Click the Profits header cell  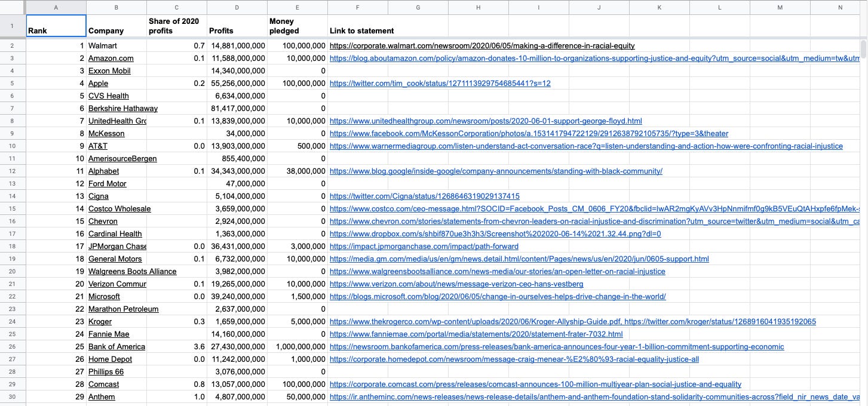[x=237, y=26]
